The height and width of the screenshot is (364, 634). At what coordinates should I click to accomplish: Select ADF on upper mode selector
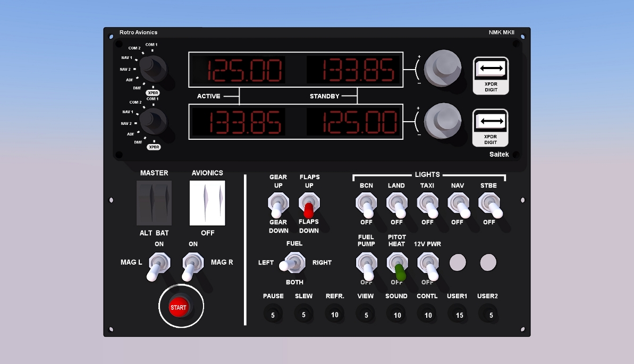(x=129, y=80)
